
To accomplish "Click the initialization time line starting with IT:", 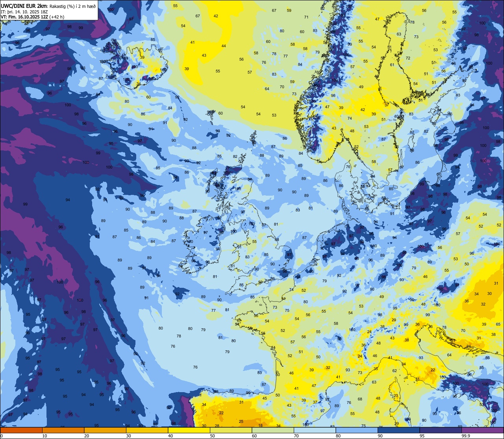I will coord(24,12).
